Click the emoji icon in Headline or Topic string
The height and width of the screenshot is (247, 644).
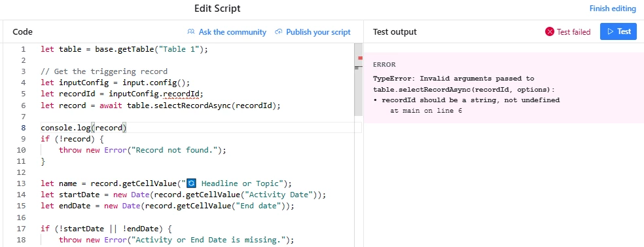(x=191, y=183)
